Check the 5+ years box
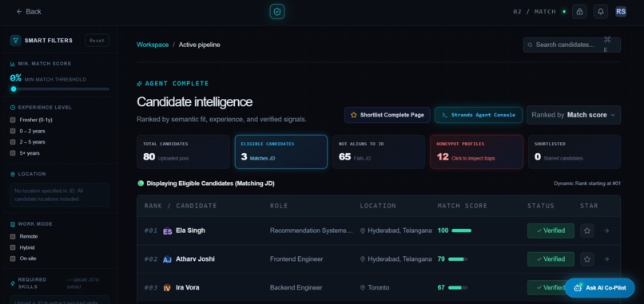This screenshot has width=644, height=304. (x=13, y=153)
